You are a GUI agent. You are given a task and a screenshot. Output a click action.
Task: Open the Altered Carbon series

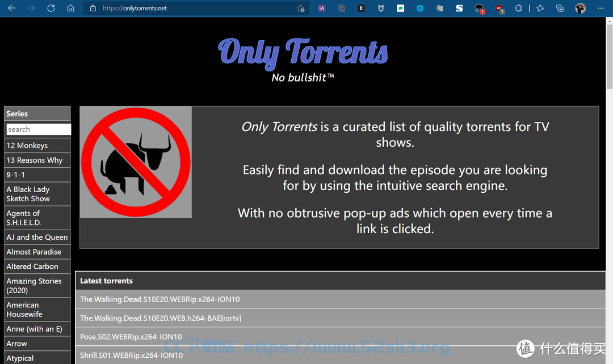[x=37, y=266]
